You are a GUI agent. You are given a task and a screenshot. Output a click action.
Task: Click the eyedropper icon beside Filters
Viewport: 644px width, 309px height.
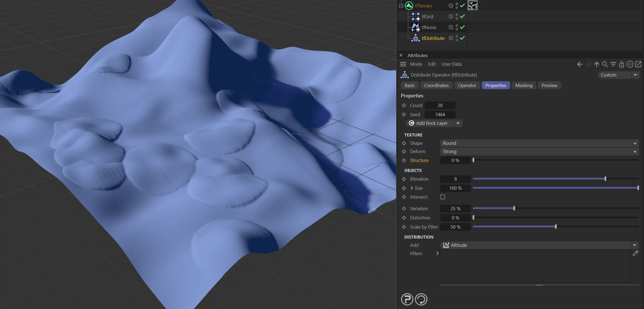click(x=635, y=253)
